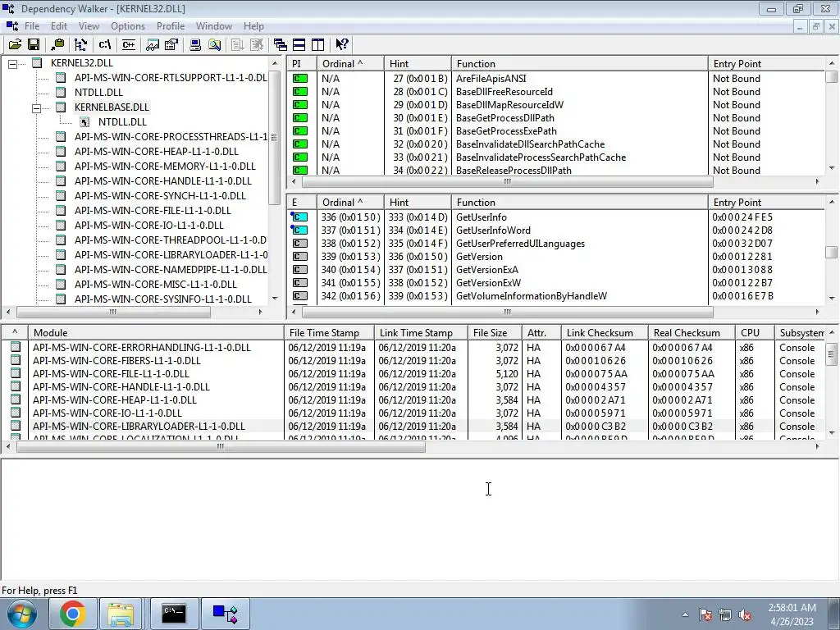Click the Tile Vertically toolbar icon

(317, 44)
